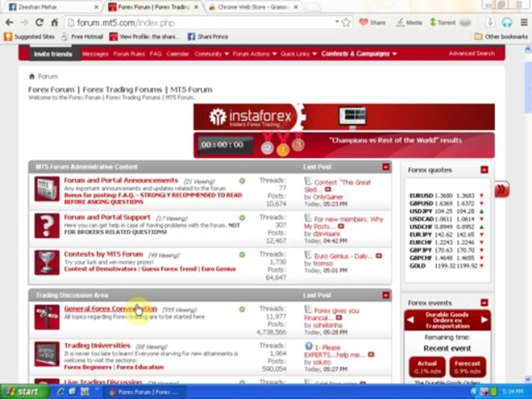Click the headphones extension icon
Image resolution: width=532 pixels, height=399 pixels.
[x=507, y=23]
